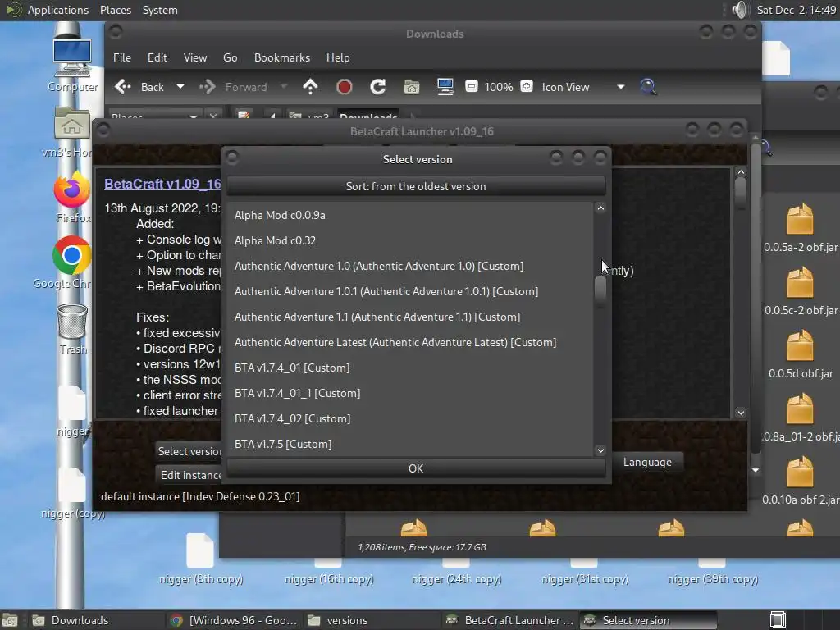This screenshot has height=630, width=840.
Task: Select the Computer desktop icon
Action: pyautogui.click(x=72, y=66)
